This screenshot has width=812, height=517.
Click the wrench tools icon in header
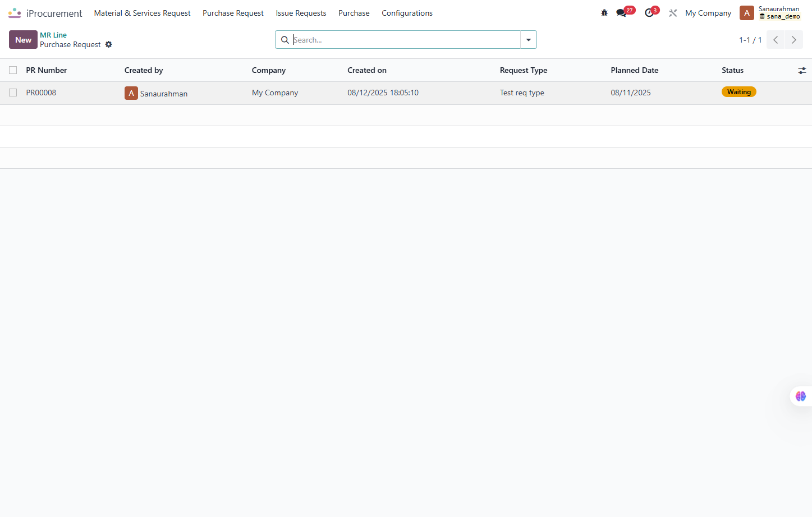[673, 13]
